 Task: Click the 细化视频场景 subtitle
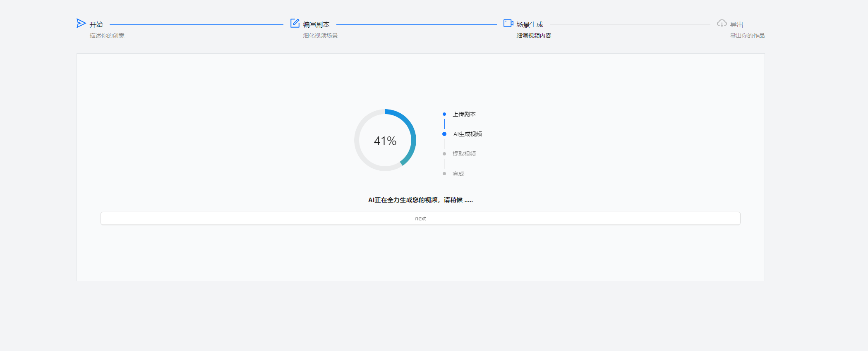(320, 36)
